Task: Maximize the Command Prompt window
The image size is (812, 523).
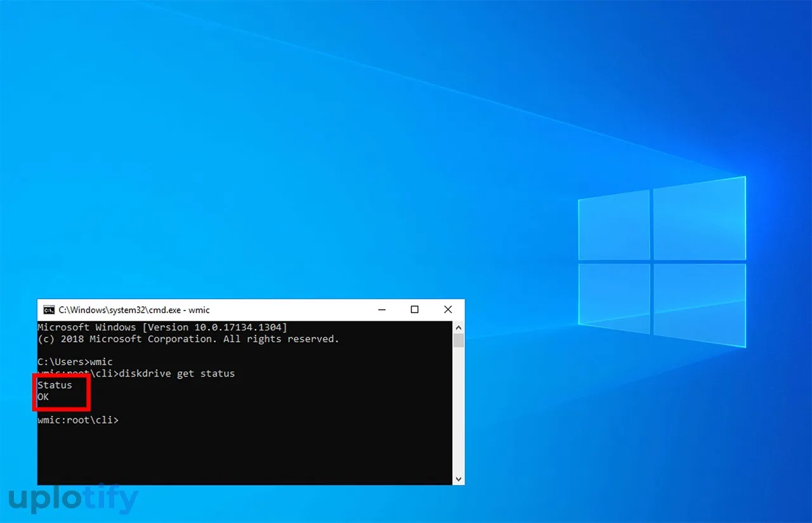Action: (x=415, y=310)
